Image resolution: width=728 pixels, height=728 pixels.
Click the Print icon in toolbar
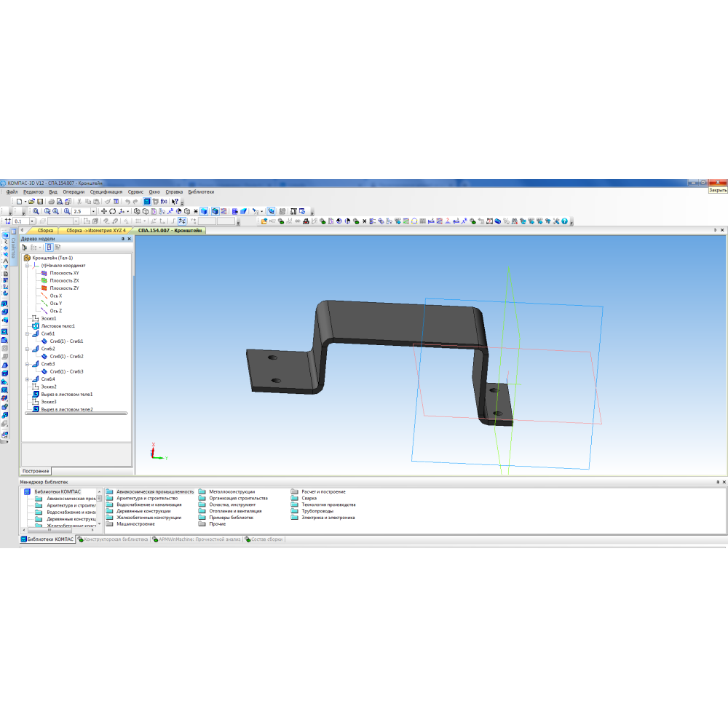[51, 201]
